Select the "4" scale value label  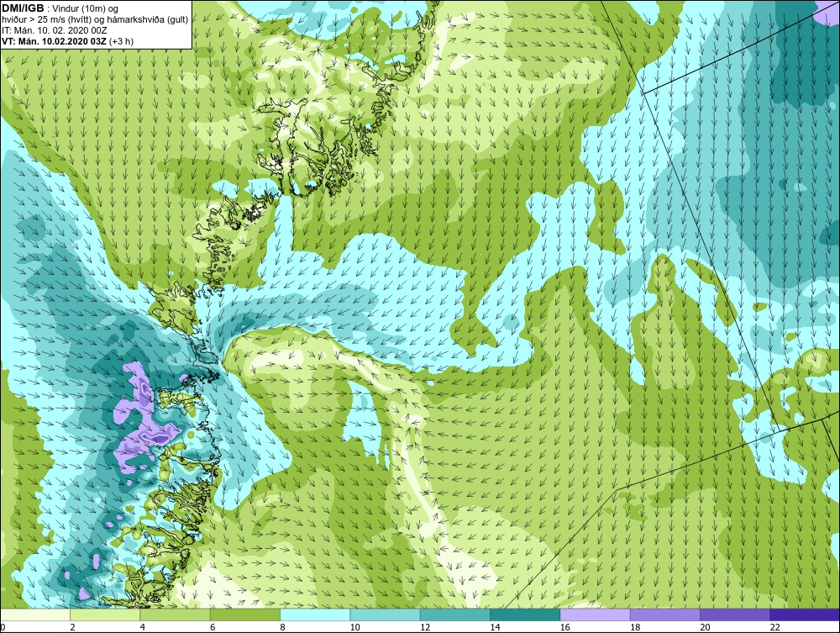pos(143,627)
